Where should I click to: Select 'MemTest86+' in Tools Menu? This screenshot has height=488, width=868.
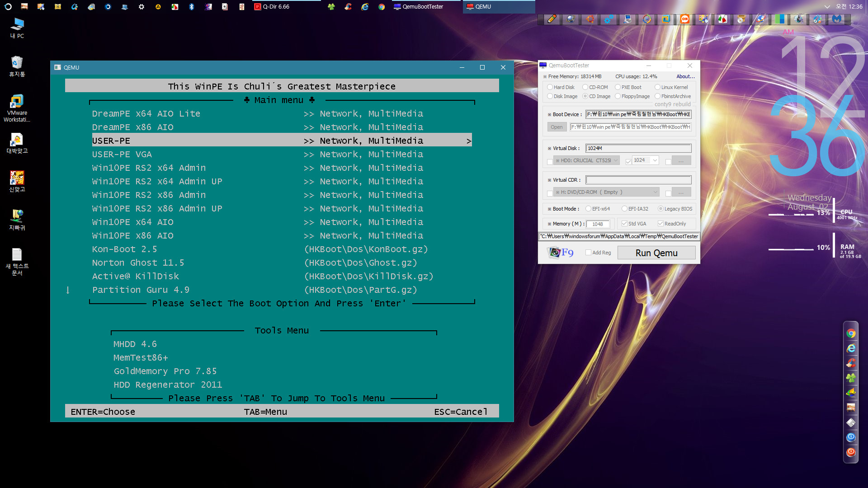(x=141, y=357)
